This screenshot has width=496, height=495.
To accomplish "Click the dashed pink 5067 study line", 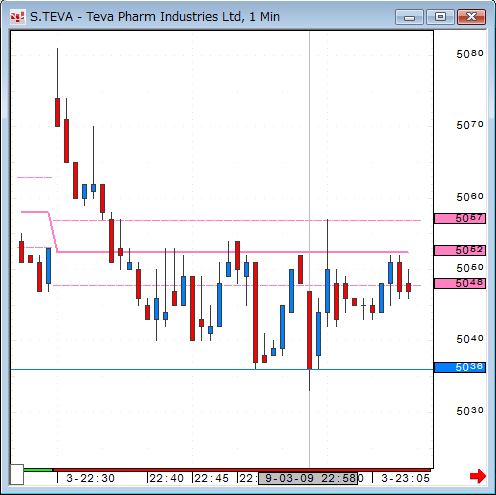I will point(237,221).
